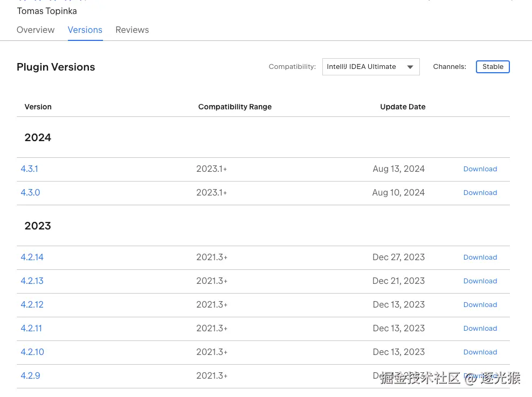
Task: Click the 2021.3+ range of version 4.2.9
Action: 212,376
